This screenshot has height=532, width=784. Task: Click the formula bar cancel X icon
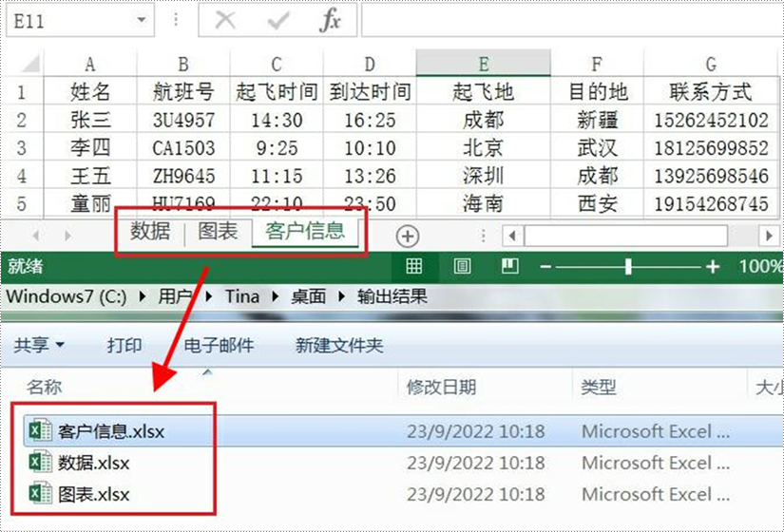pos(225,21)
